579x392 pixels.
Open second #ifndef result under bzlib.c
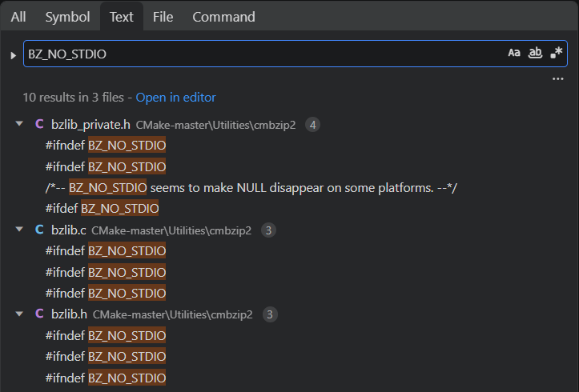tap(106, 272)
